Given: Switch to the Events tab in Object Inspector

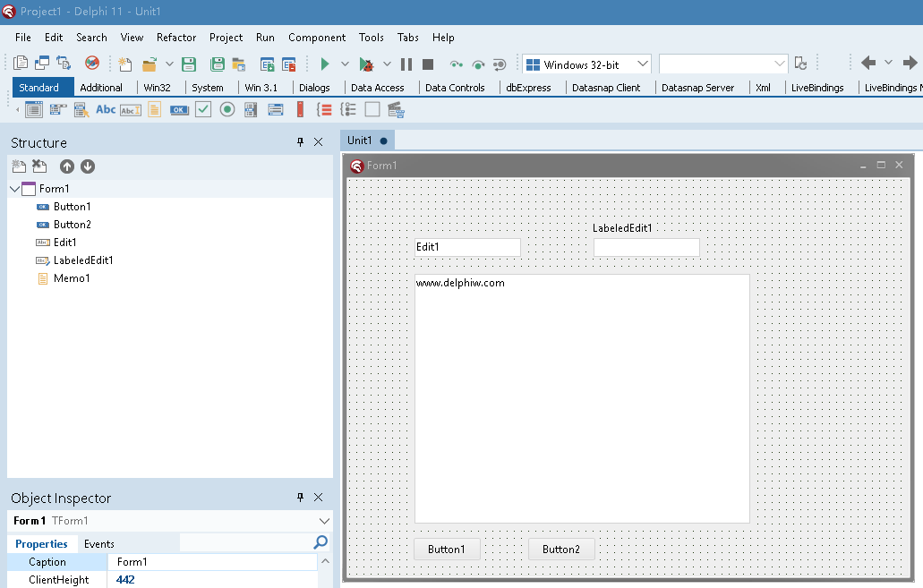Looking at the screenshot, I should tap(98, 544).
